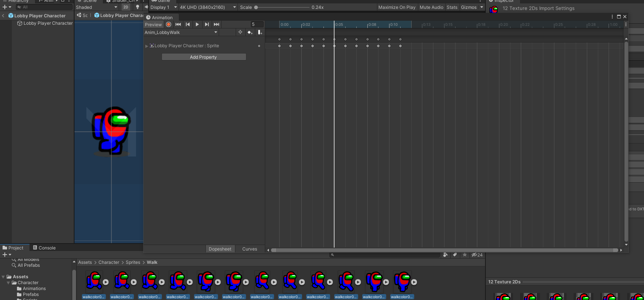644x300 pixels.
Task: Toggle Animation Preview mode
Action: coord(153,24)
